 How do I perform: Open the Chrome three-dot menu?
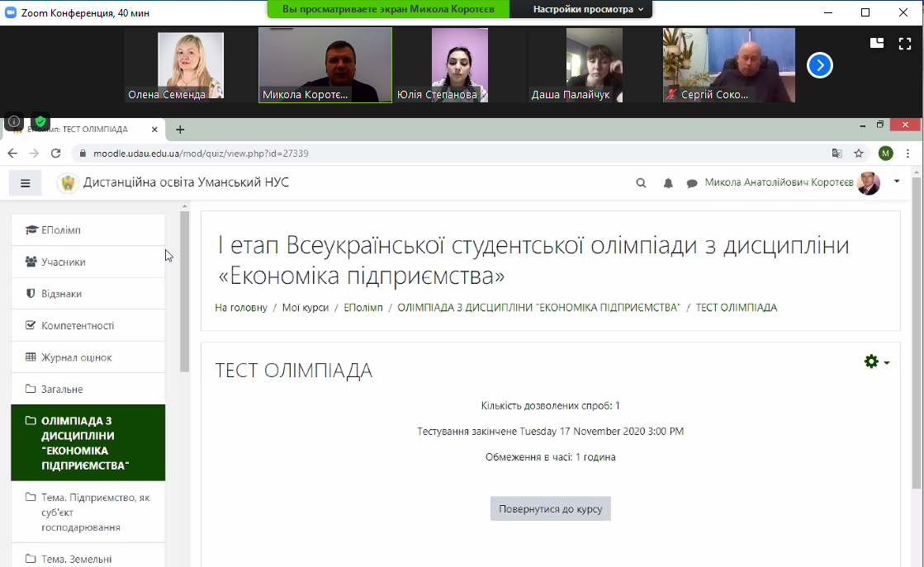pos(908,153)
